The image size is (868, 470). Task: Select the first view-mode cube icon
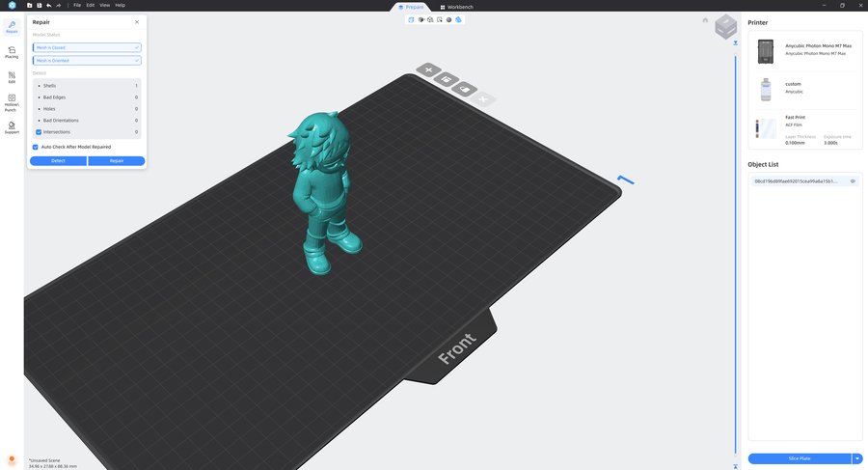411,19
